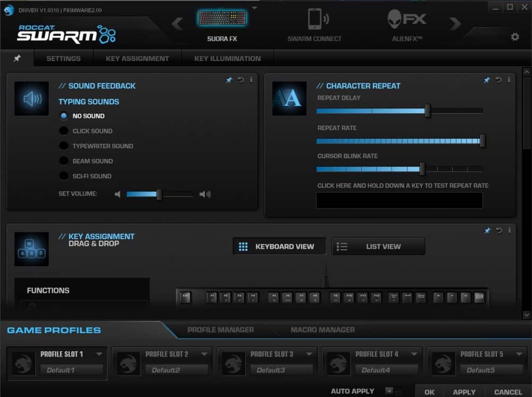Switch to Macro Manager tab
This screenshot has width=532, height=397.
coord(323,330)
